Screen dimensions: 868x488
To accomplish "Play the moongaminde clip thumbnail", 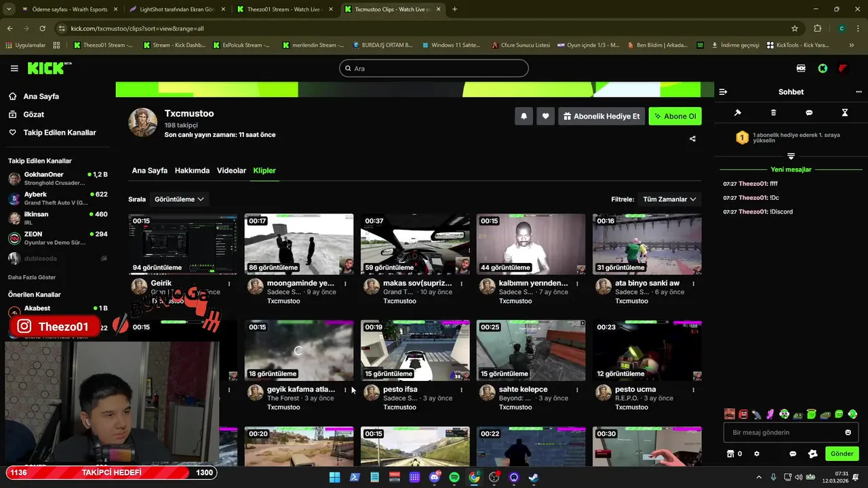I will tap(299, 244).
